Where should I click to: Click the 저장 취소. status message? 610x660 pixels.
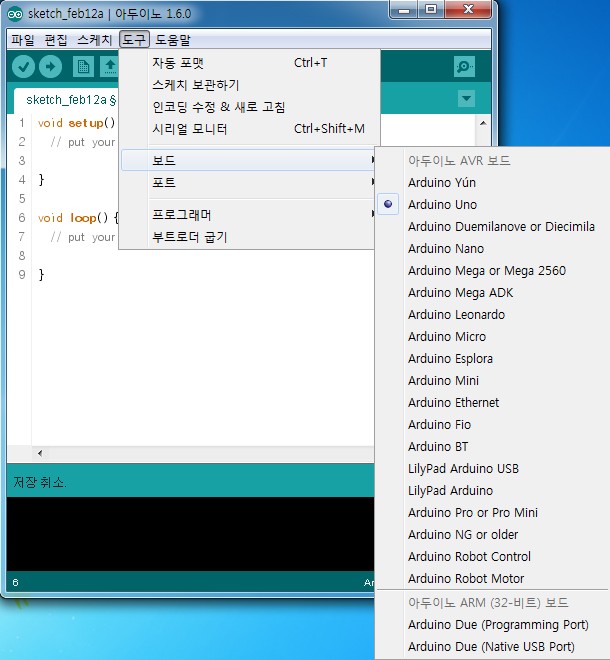[40, 482]
